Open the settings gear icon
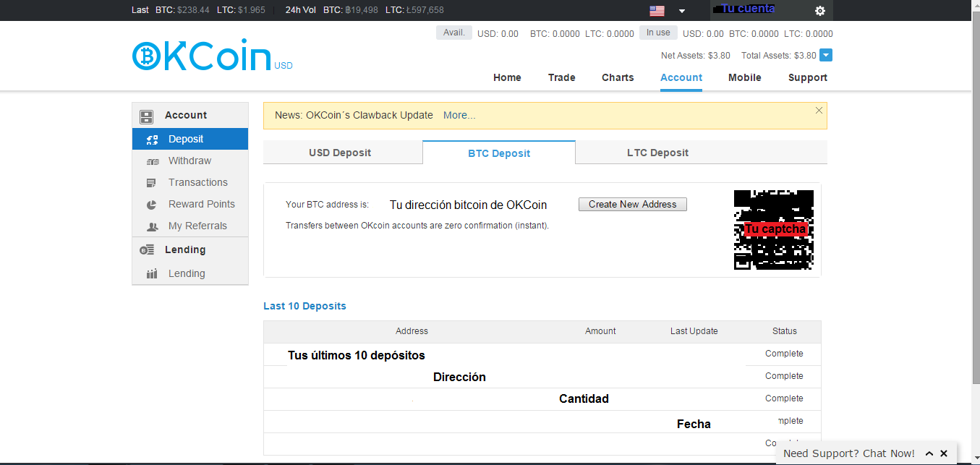980x465 pixels. [x=819, y=11]
